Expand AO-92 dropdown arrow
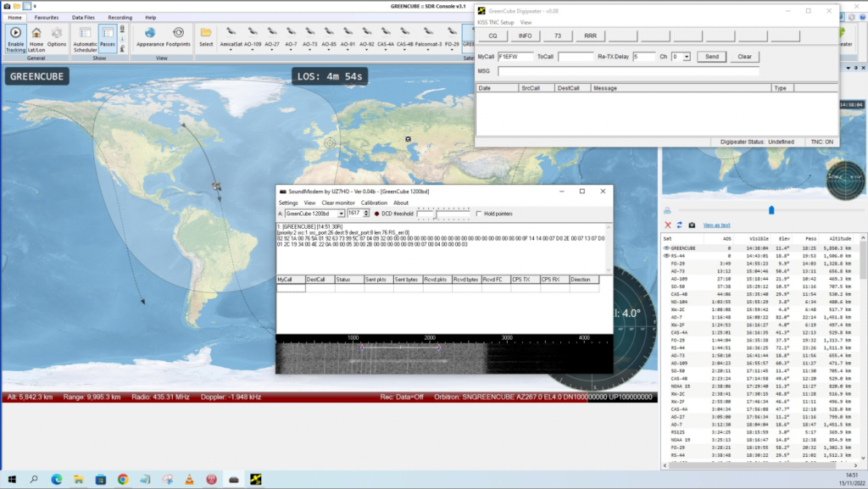The width and height of the screenshot is (868, 489). click(x=366, y=50)
